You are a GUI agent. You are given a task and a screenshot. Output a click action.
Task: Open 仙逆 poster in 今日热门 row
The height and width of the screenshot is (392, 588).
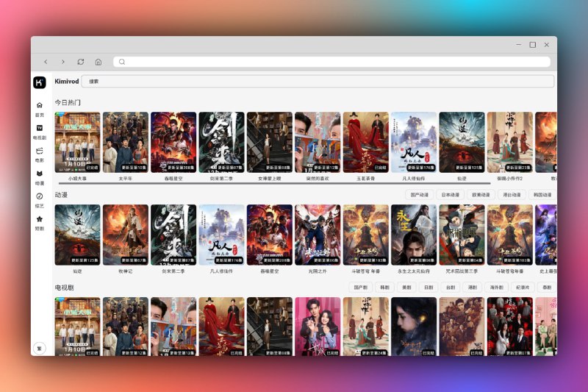point(462,142)
